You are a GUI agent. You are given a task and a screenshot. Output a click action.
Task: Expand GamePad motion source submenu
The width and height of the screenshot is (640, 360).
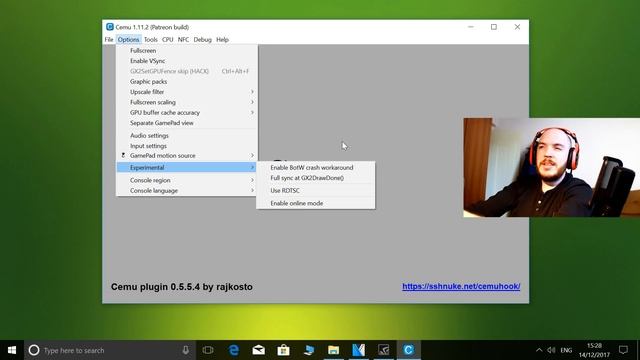(187, 156)
